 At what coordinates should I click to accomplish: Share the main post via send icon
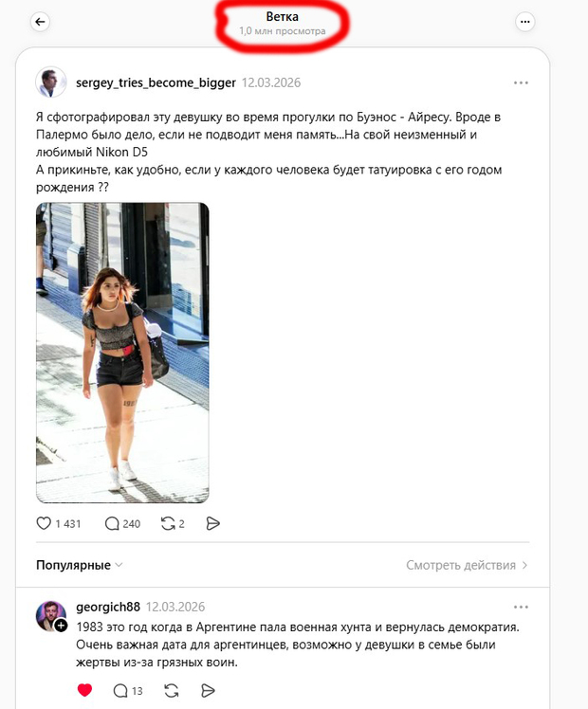212,523
